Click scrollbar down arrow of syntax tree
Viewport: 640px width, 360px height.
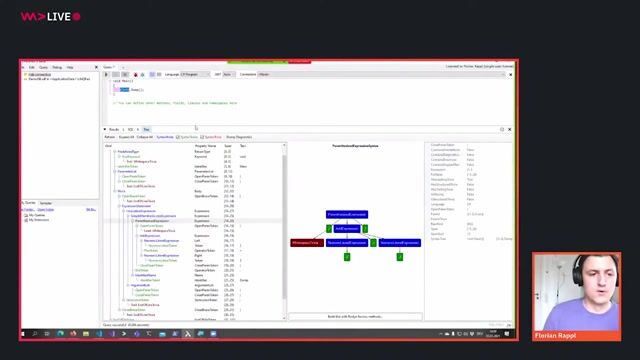(284, 318)
